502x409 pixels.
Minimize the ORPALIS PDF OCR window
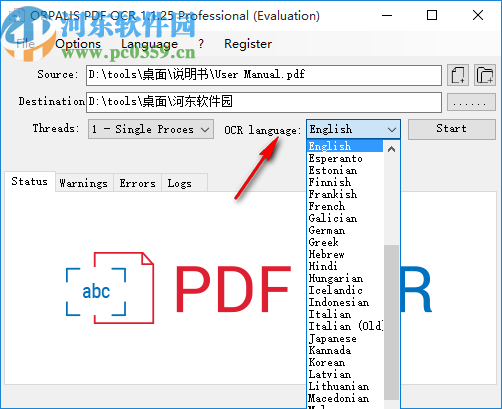[387, 15]
